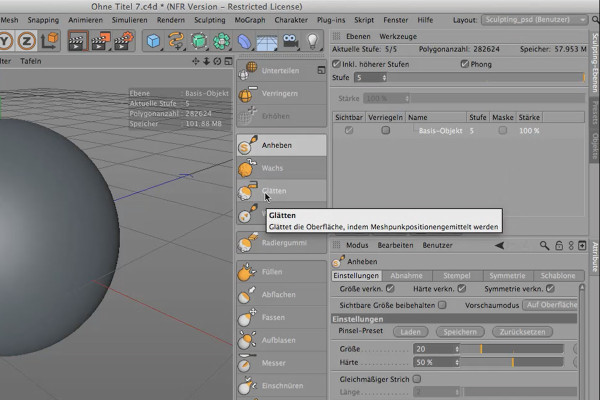Add a cube primitive object
The height and width of the screenshot is (400, 600).
pos(153,41)
